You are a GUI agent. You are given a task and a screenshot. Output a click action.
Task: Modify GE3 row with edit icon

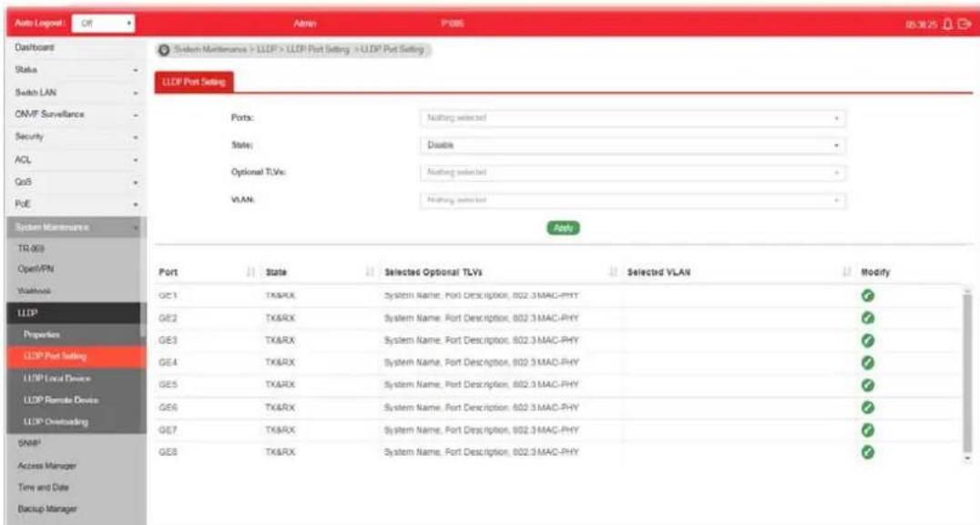[867, 340]
